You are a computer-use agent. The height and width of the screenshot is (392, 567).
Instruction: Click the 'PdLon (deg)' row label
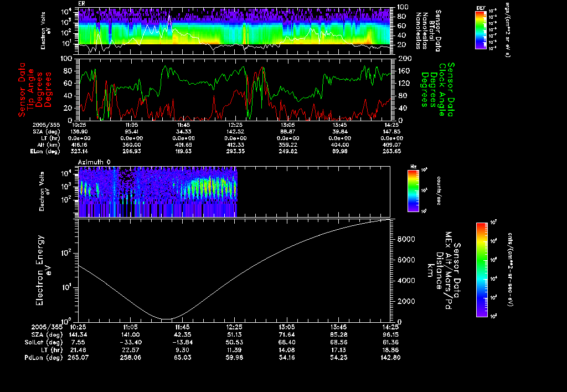(x=44, y=358)
